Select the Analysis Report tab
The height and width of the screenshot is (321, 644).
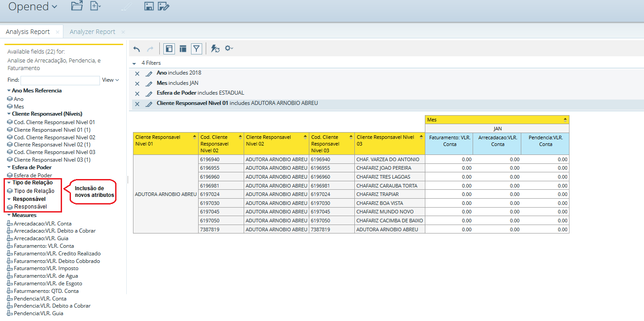point(28,32)
